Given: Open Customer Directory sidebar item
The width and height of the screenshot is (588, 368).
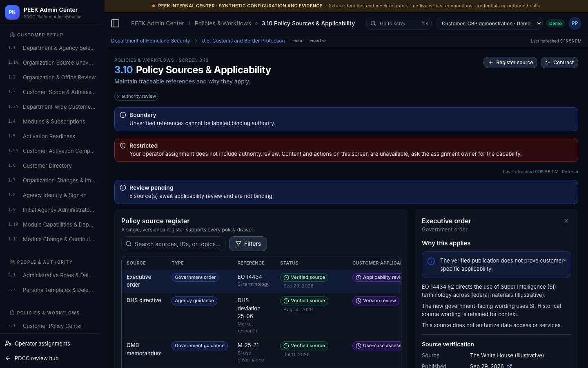Looking at the screenshot, I should pyautogui.click(x=52, y=166).
